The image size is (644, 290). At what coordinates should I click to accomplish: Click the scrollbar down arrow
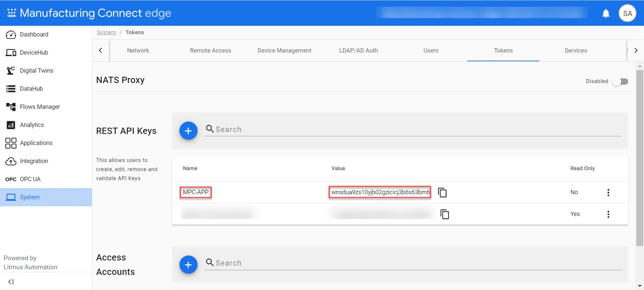(x=640, y=286)
